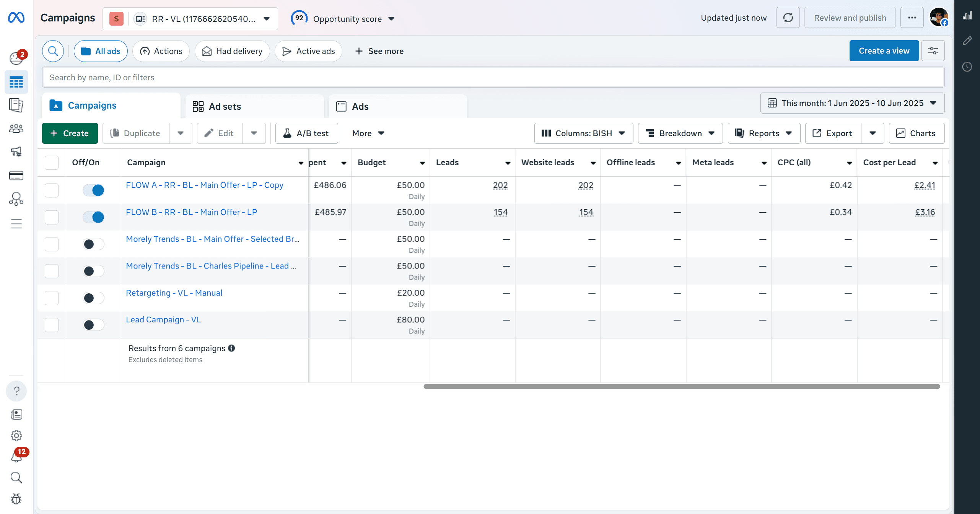
Task: Open FLOW B - RR - BL campaign link
Action: click(x=192, y=212)
